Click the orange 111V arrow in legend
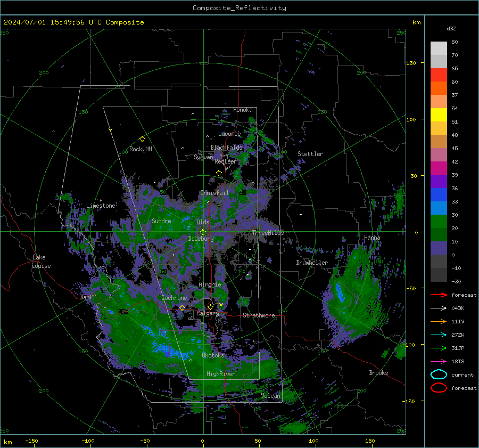This screenshot has height=448, width=479. tap(439, 321)
